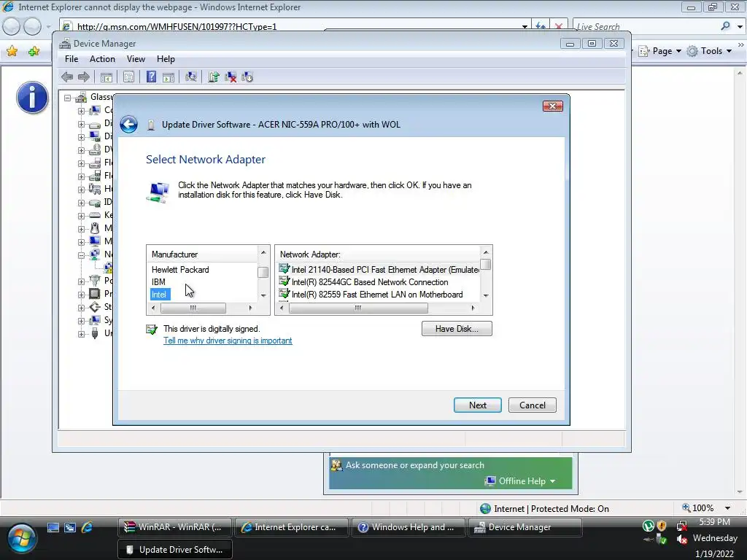747x560 pixels.
Task: Switch to WinRAR taskbar button
Action: point(174,527)
